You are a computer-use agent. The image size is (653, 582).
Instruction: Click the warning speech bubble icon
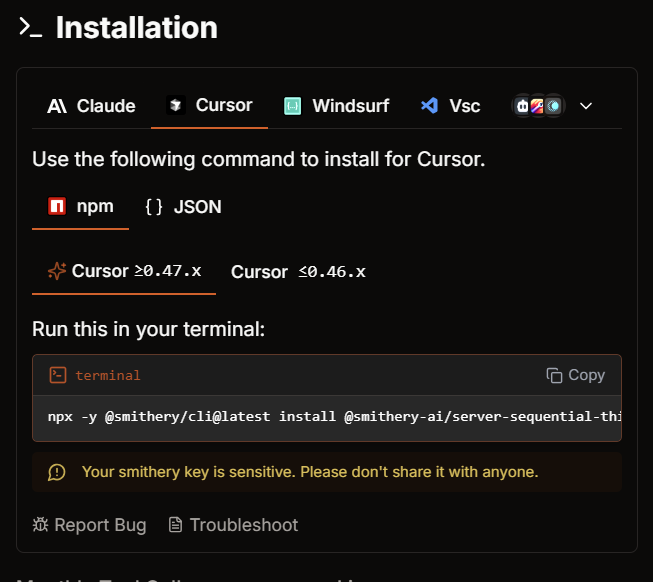(57, 473)
